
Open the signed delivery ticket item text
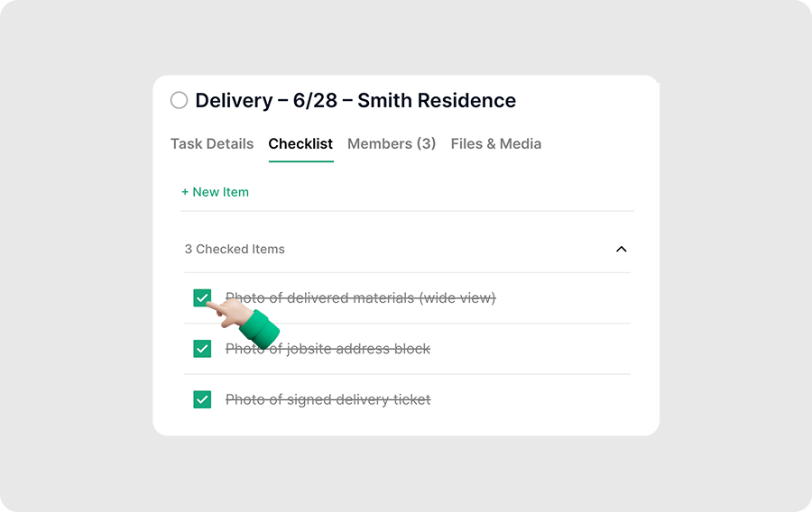328,399
